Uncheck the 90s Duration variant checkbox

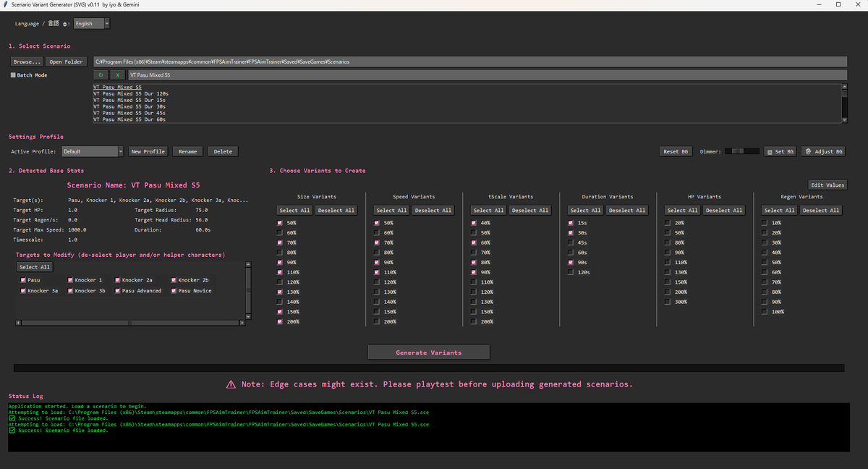[x=571, y=262]
